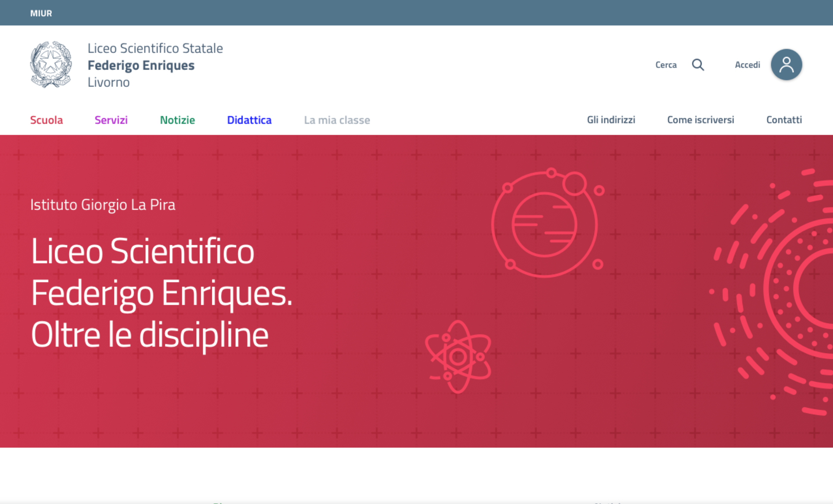The image size is (833, 504).
Task: Click the user profile avatar icon
Action: pyautogui.click(x=786, y=65)
